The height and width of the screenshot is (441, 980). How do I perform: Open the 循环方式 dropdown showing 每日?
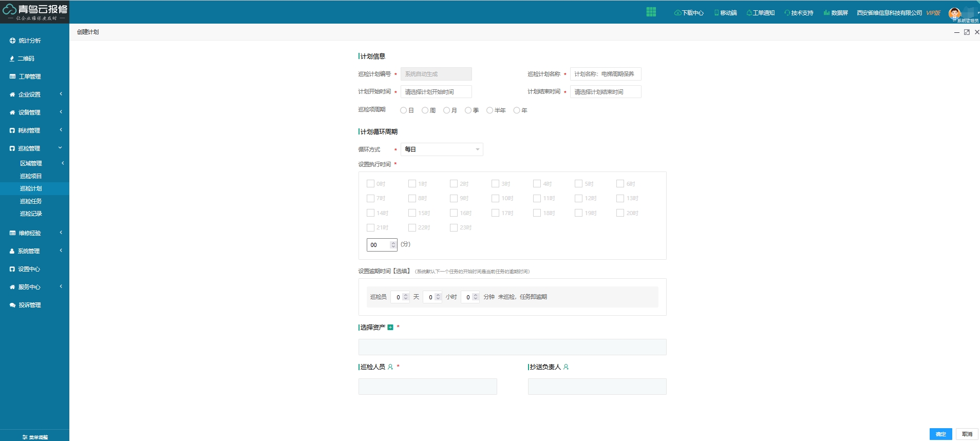tap(442, 149)
